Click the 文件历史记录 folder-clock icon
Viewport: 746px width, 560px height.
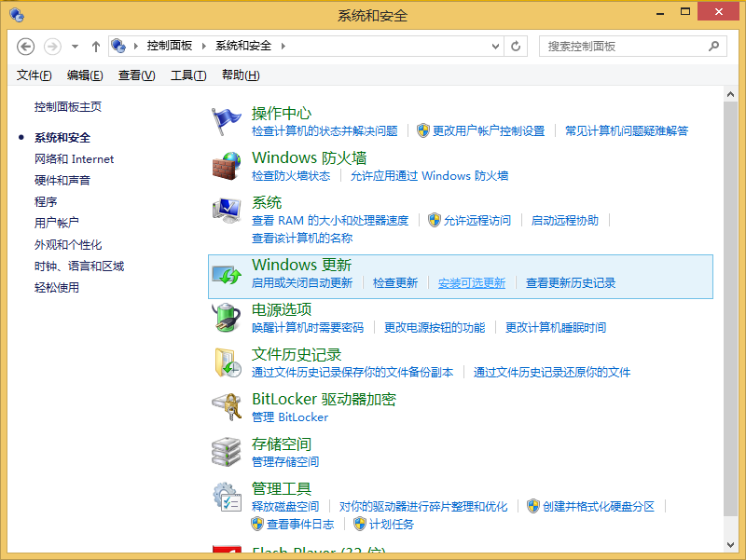tap(228, 362)
